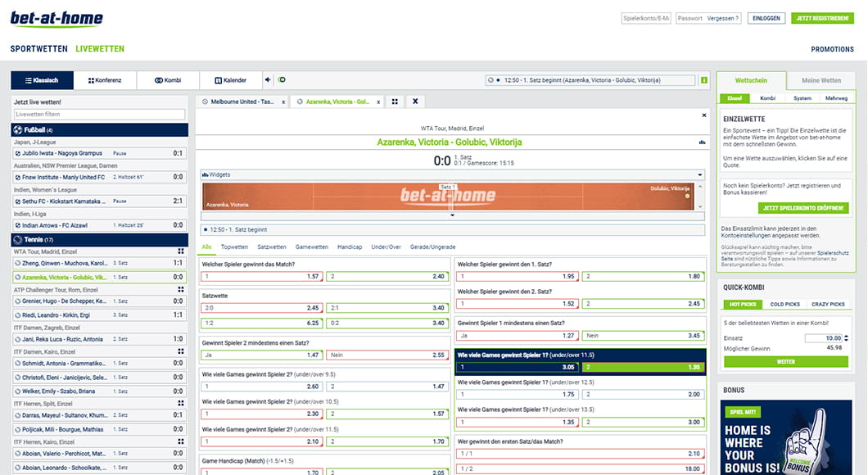Open the PROMOTIONS link
Viewport: 868px width, 475px height.
click(x=832, y=49)
